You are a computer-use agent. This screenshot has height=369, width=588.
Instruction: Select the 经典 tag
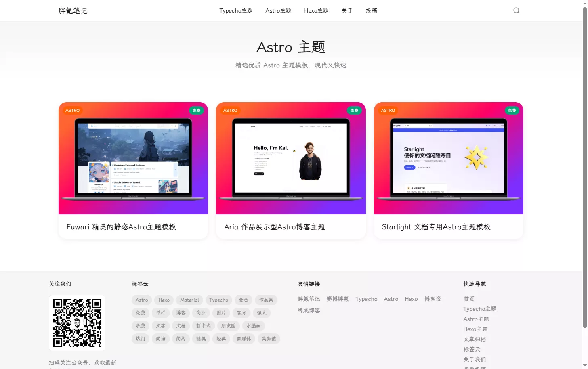pyautogui.click(x=221, y=339)
